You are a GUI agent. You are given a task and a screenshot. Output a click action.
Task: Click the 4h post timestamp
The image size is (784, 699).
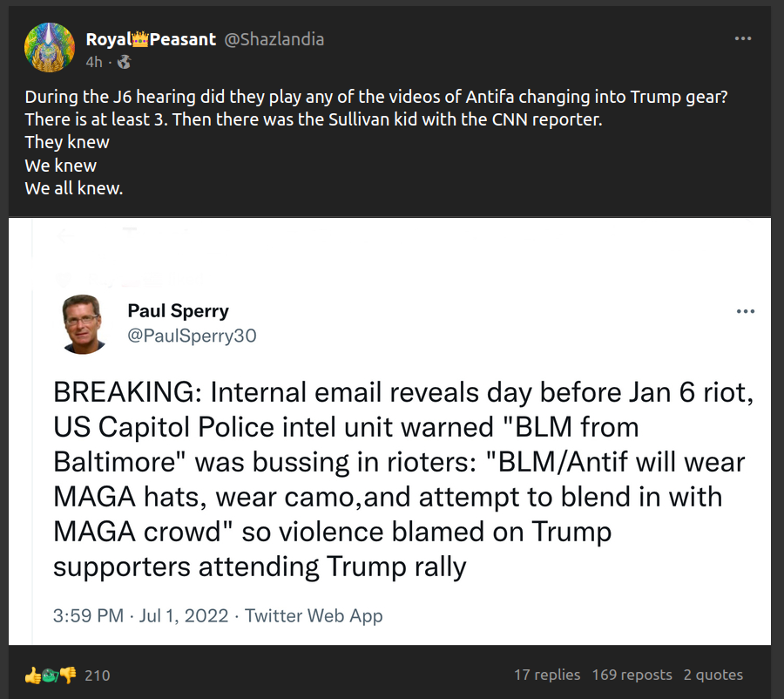tap(94, 62)
